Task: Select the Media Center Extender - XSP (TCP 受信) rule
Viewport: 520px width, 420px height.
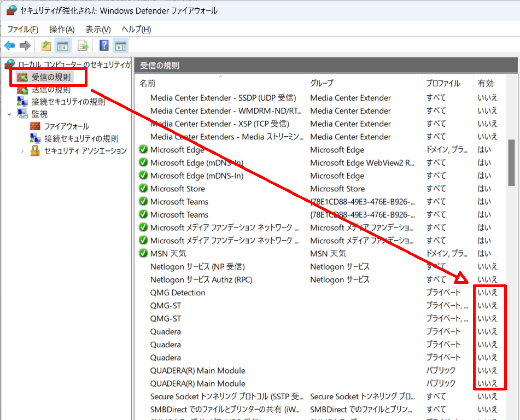Action: pyautogui.click(x=220, y=124)
